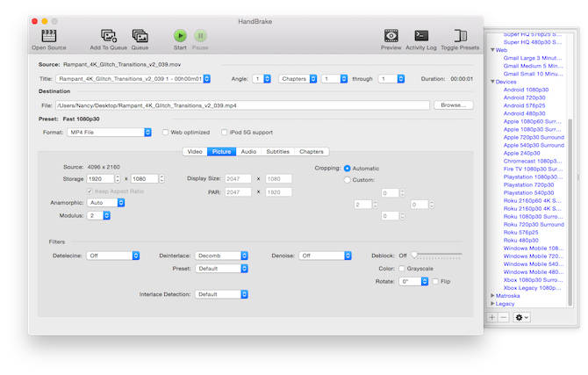Open the Deinterlace Decomb dropdown

[x=222, y=256]
